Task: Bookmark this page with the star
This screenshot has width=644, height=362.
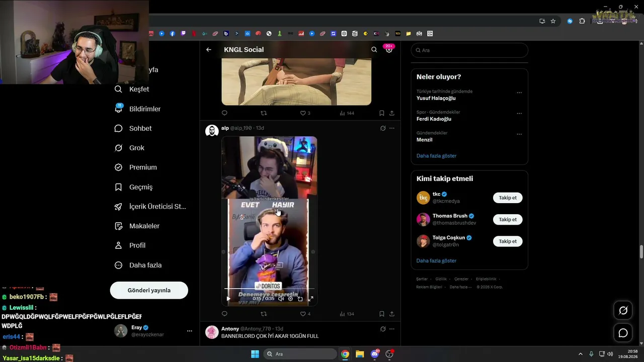Action: pyautogui.click(x=553, y=21)
